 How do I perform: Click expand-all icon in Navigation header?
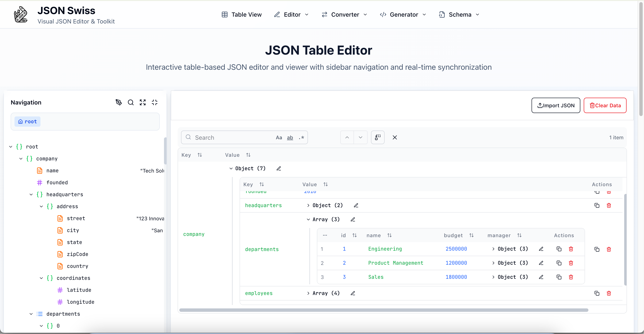point(142,102)
